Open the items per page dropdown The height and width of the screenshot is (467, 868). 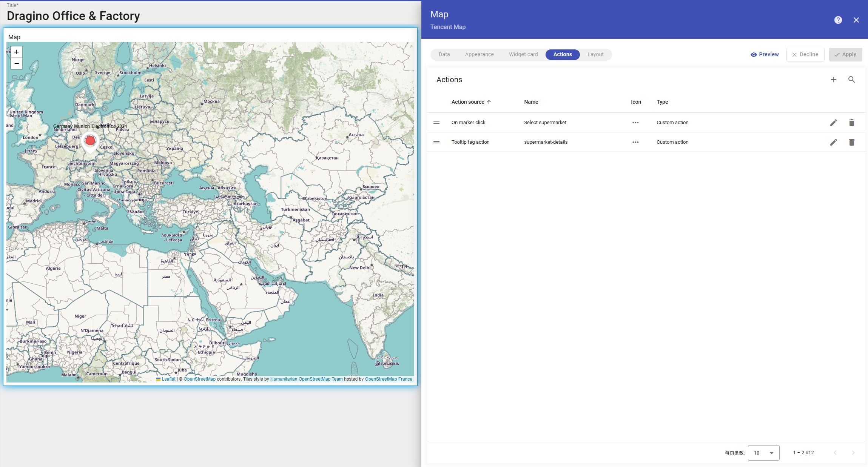pyautogui.click(x=763, y=453)
